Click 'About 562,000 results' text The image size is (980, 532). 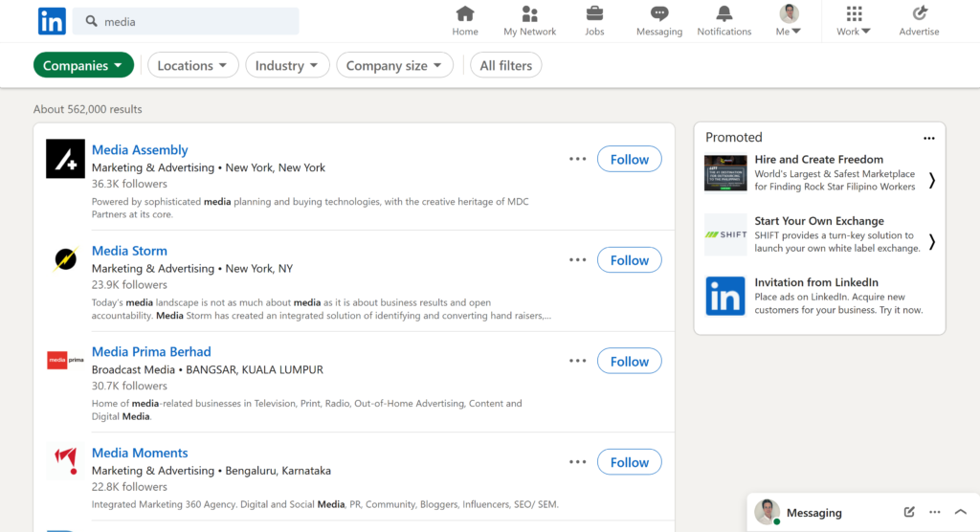click(87, 109)
